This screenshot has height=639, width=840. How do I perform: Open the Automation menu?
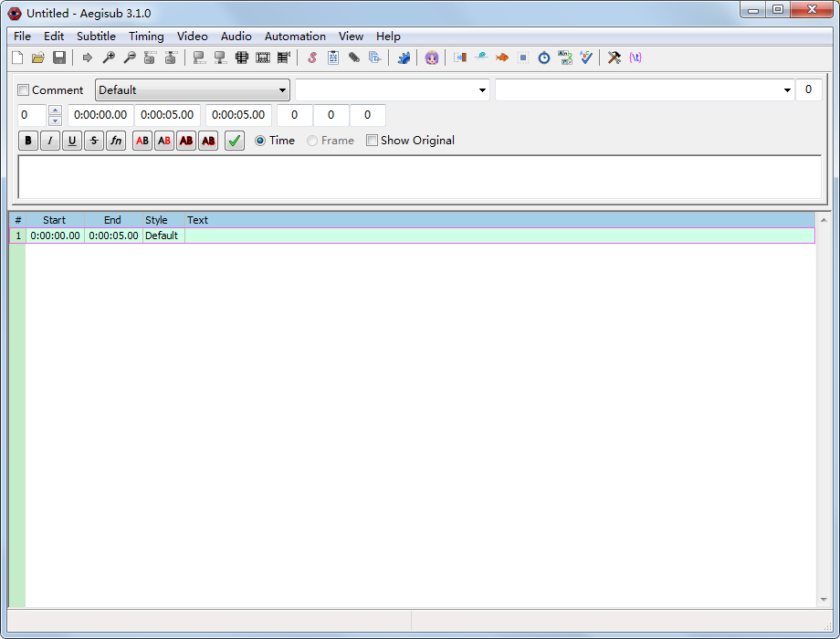click(295, 37)
